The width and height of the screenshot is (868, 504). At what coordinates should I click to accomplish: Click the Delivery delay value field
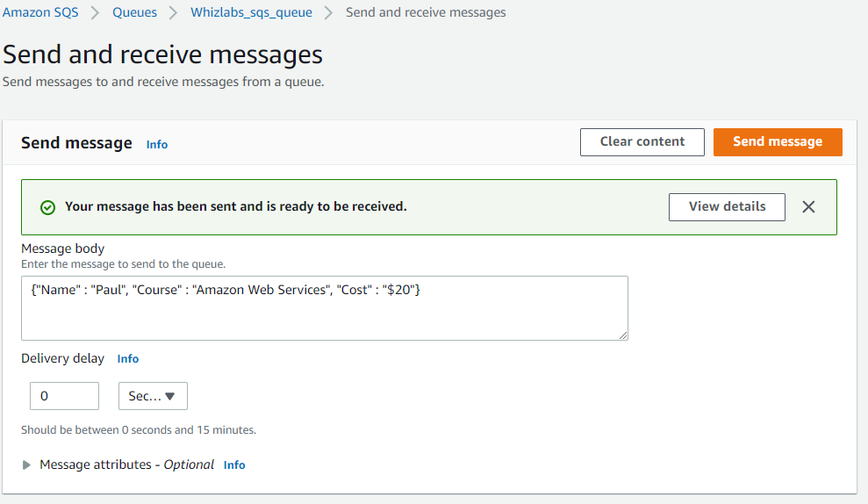(x=64, y=396)
